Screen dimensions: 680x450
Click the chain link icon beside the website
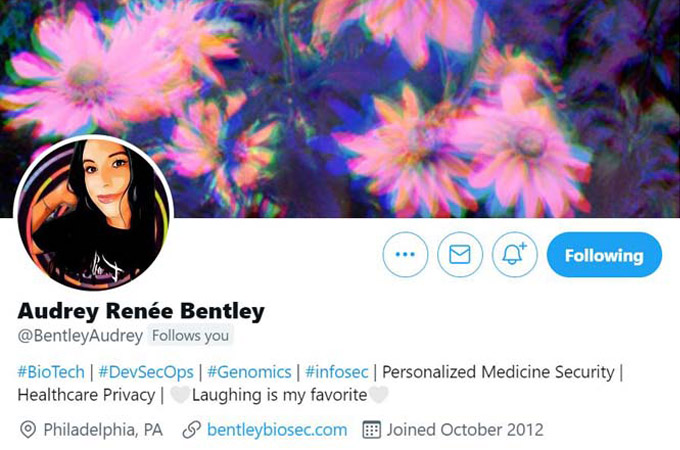[x=191, y=430]
